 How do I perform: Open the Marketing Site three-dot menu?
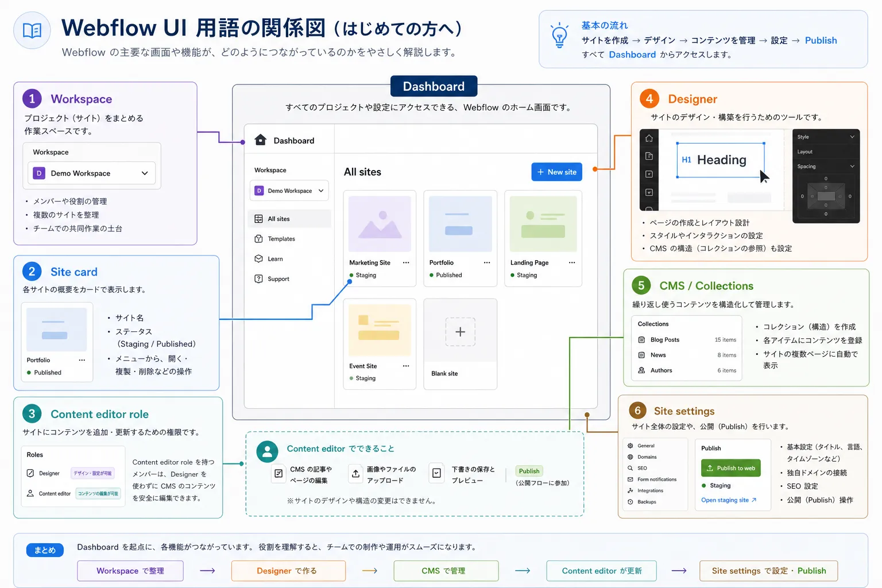(406, 262)
